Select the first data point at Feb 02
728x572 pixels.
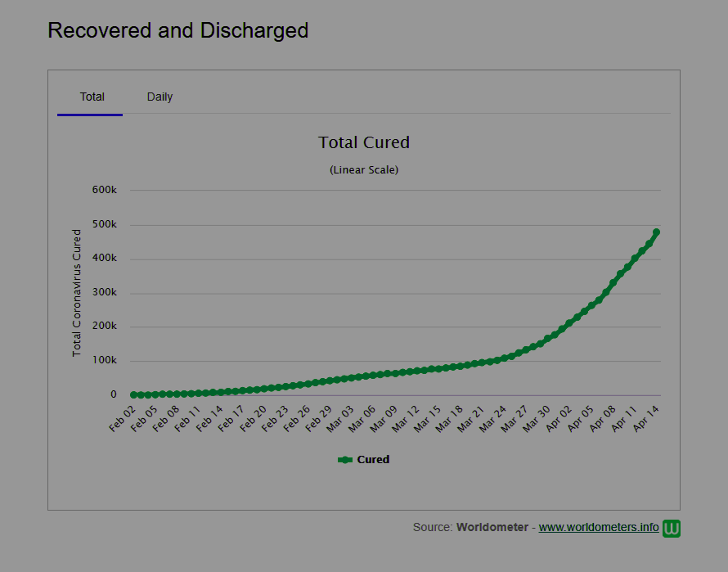(133, 395)
